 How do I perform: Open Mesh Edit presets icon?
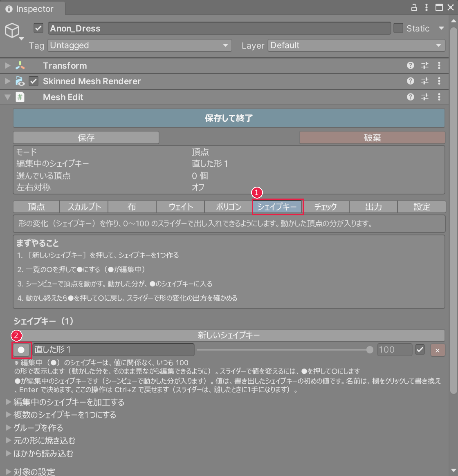pyautogui.click(x=425, y=97)
